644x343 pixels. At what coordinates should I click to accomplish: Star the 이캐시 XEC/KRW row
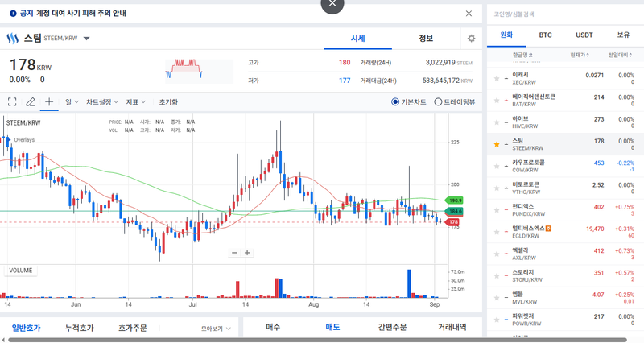(497, 78)
